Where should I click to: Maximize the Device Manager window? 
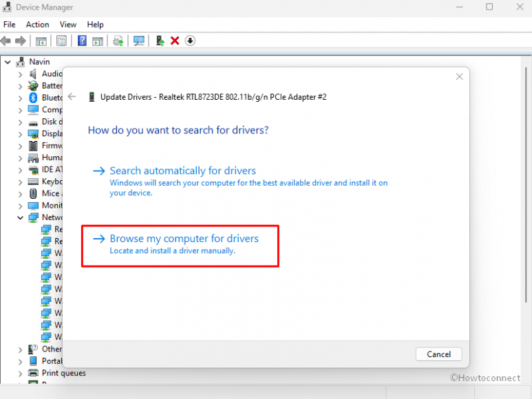tap(489, 7)
